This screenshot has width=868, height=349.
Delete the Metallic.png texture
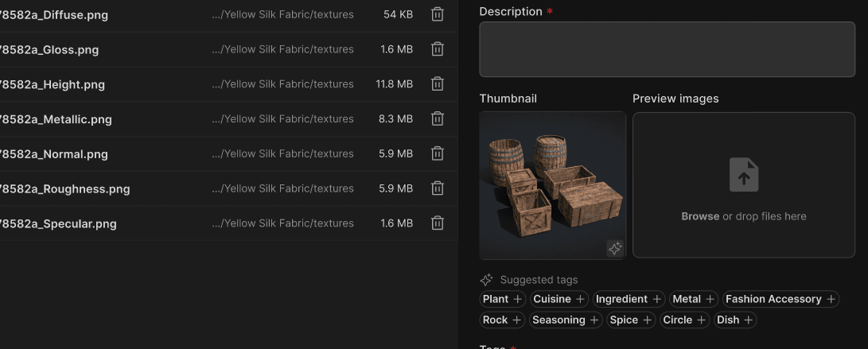click(x=437, y=119)
